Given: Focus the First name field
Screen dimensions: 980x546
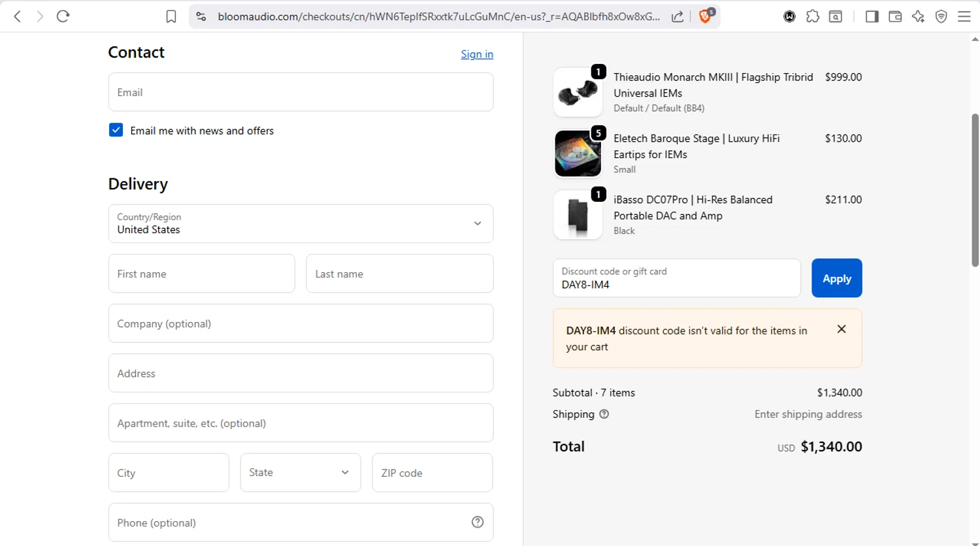Looking at the screenshot, I should pyautogui.click(x=201, y=274).
